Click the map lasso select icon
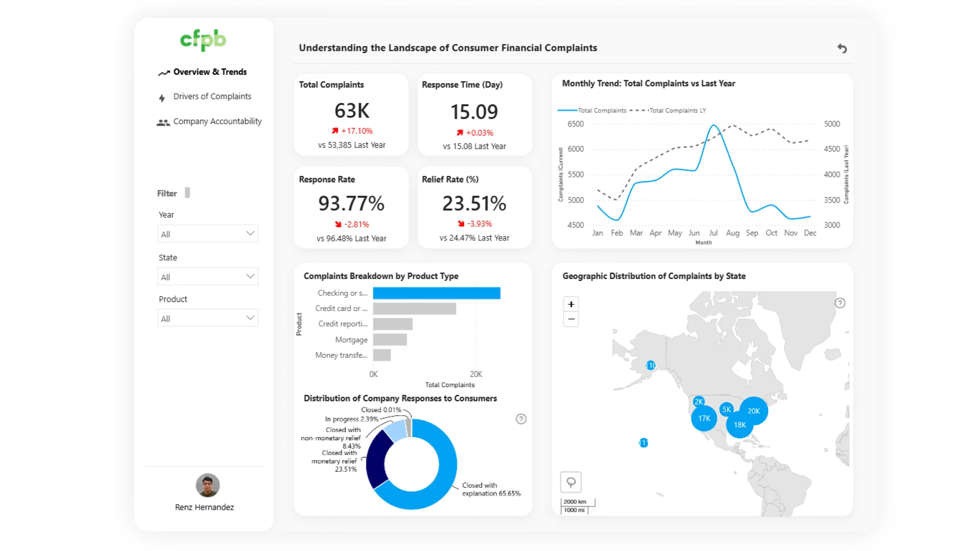The image size is (980, 551). point(571,482)
